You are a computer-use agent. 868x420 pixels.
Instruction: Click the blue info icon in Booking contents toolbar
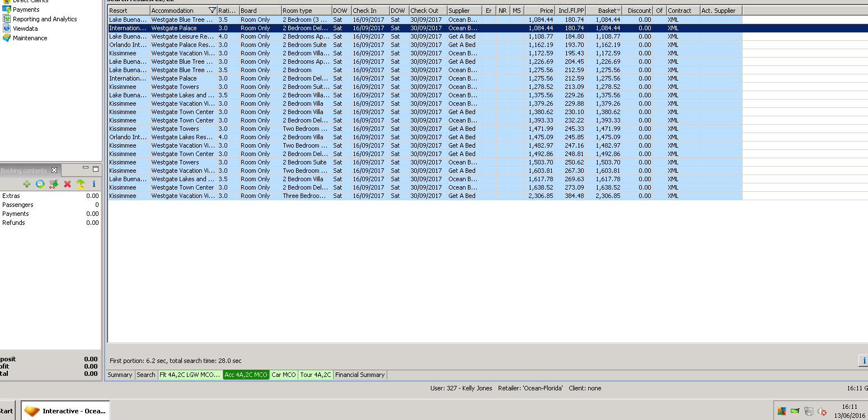pos(94,183)
